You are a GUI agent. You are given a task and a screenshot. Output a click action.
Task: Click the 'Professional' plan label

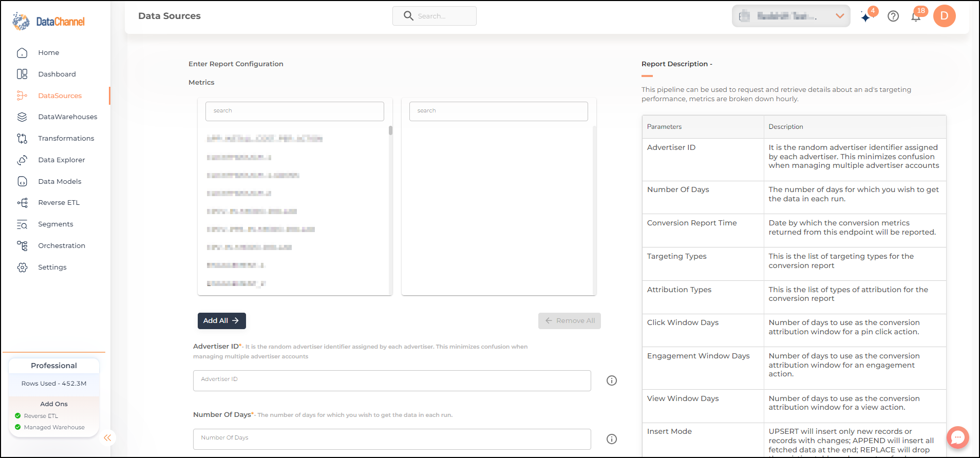pos(54,366)
